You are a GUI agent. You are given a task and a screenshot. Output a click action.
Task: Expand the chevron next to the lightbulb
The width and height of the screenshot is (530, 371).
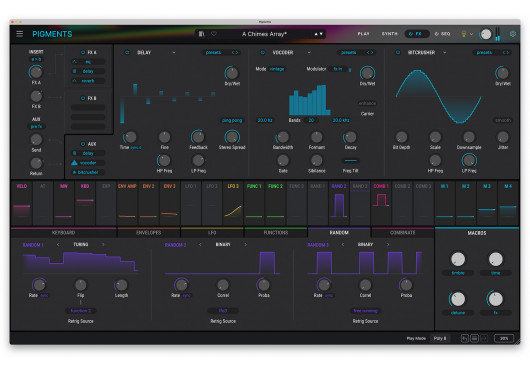(x=472, y=34)
